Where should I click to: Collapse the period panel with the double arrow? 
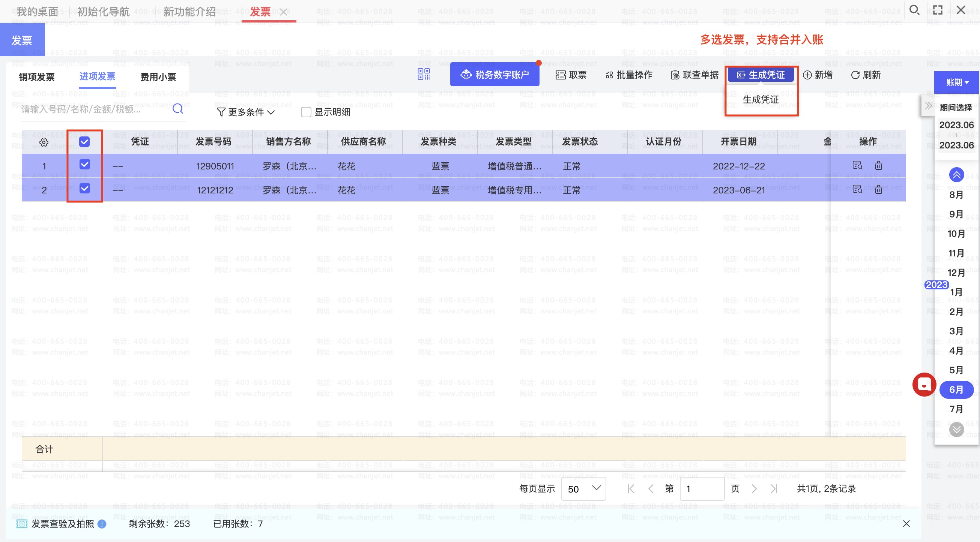[x=928, y=106]
